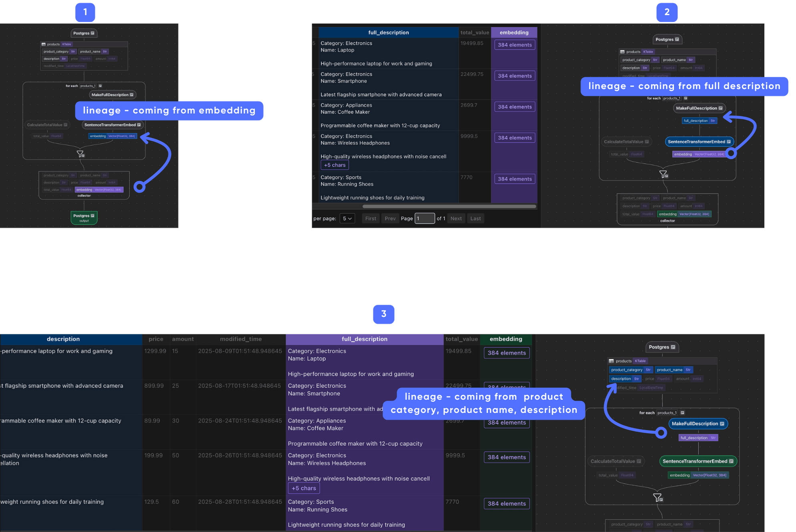Open the per page dropdown showing 5

[347, 218]
